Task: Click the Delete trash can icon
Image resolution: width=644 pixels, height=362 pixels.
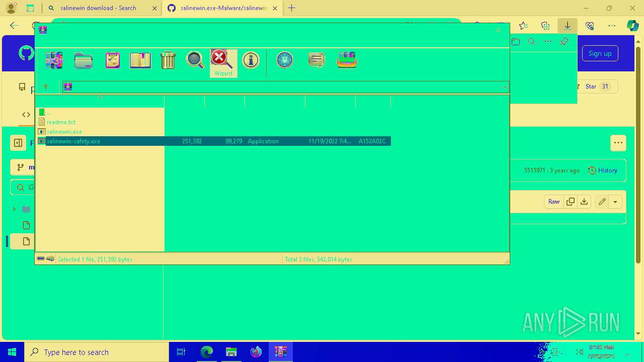Action: (168, 60)
